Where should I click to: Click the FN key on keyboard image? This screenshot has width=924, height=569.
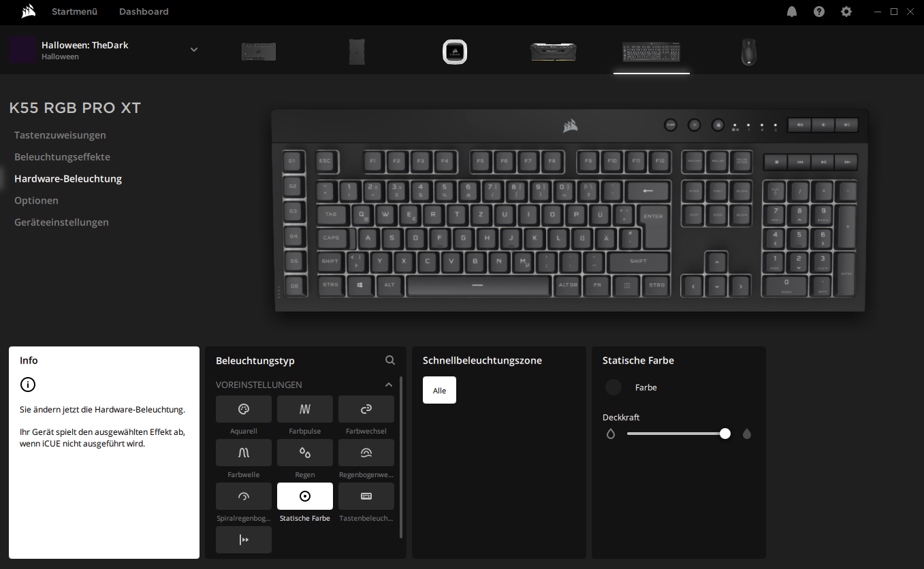(x=597, y=284)
